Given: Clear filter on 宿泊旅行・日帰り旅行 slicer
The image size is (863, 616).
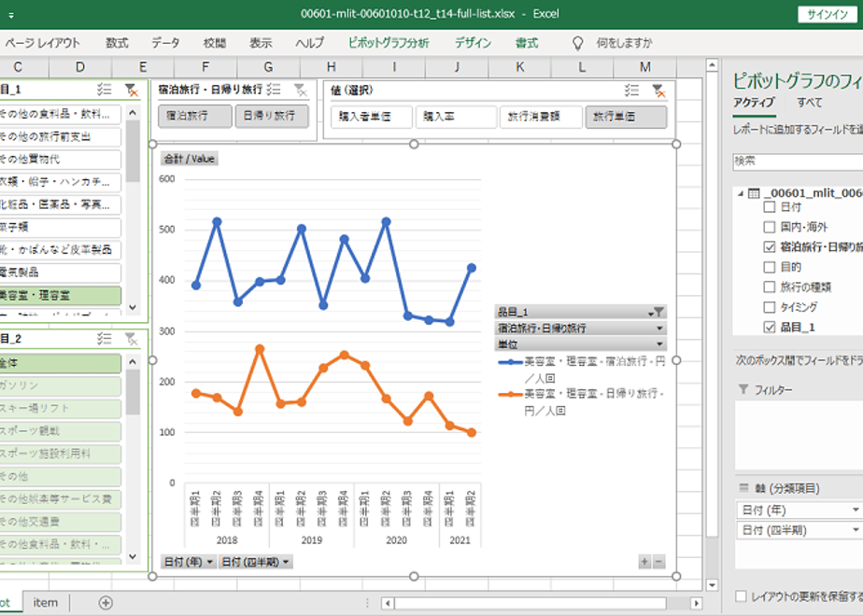Looking at the screenshot, I should [301, 90].
